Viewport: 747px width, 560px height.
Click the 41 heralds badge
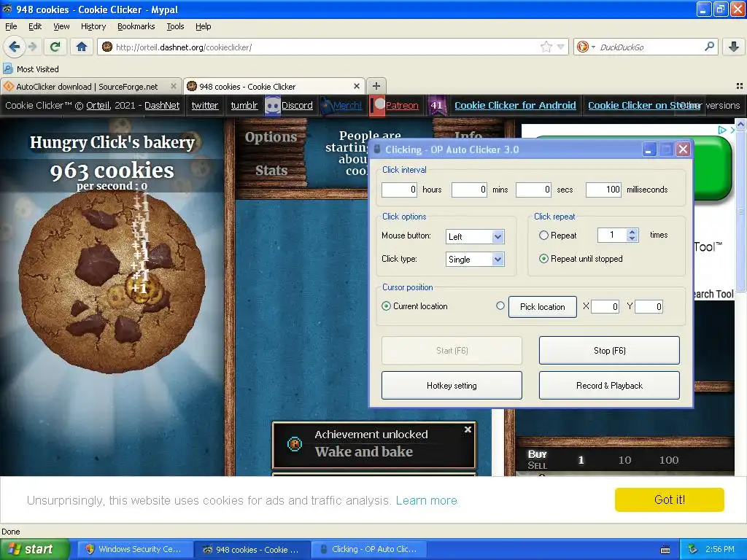[436, 105]
